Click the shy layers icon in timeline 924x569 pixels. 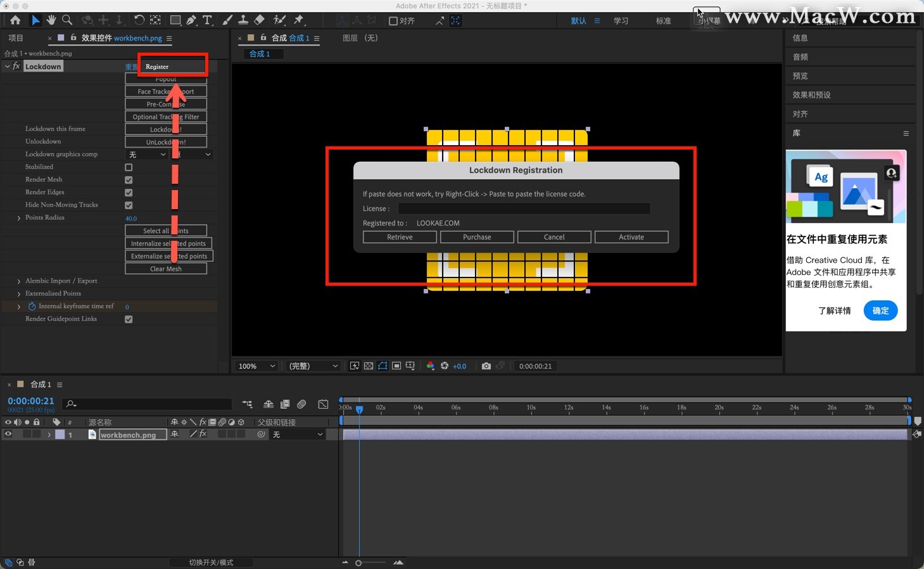coord(269,404)
